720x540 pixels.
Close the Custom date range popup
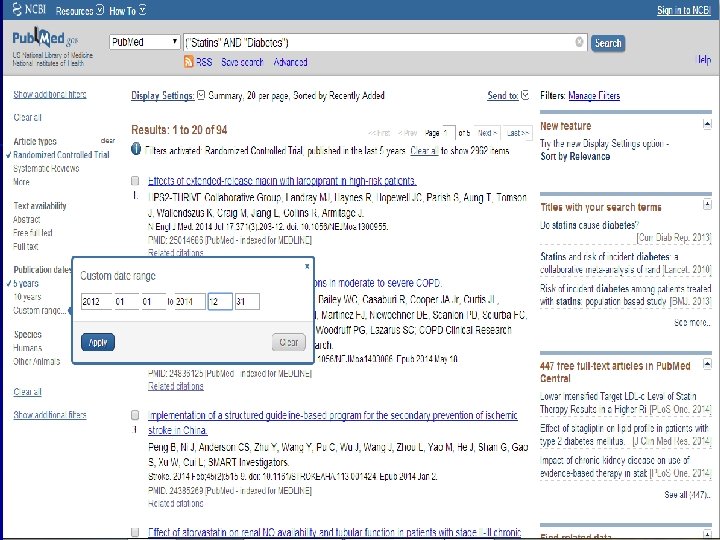click(307, 266)
